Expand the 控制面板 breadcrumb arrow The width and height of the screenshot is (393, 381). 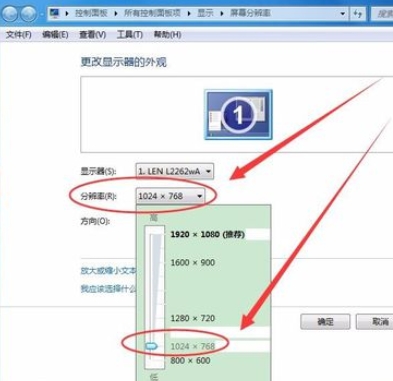pos(116,14)
